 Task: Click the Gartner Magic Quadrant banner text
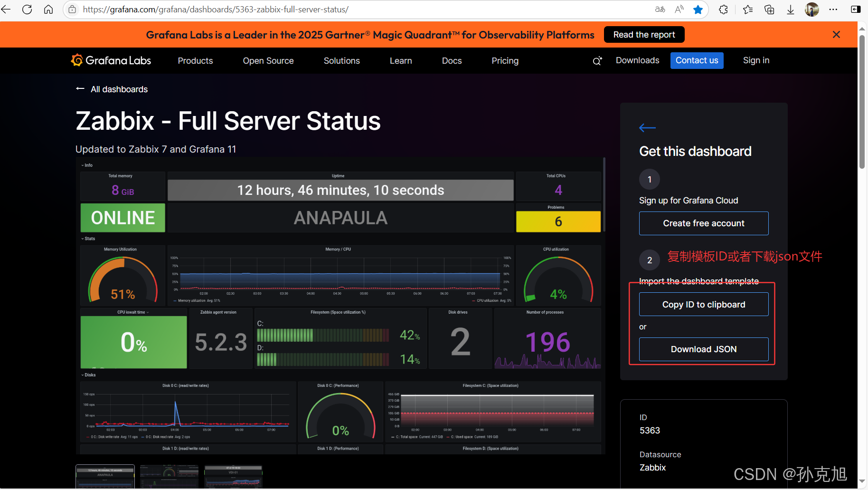coord(370,35)
